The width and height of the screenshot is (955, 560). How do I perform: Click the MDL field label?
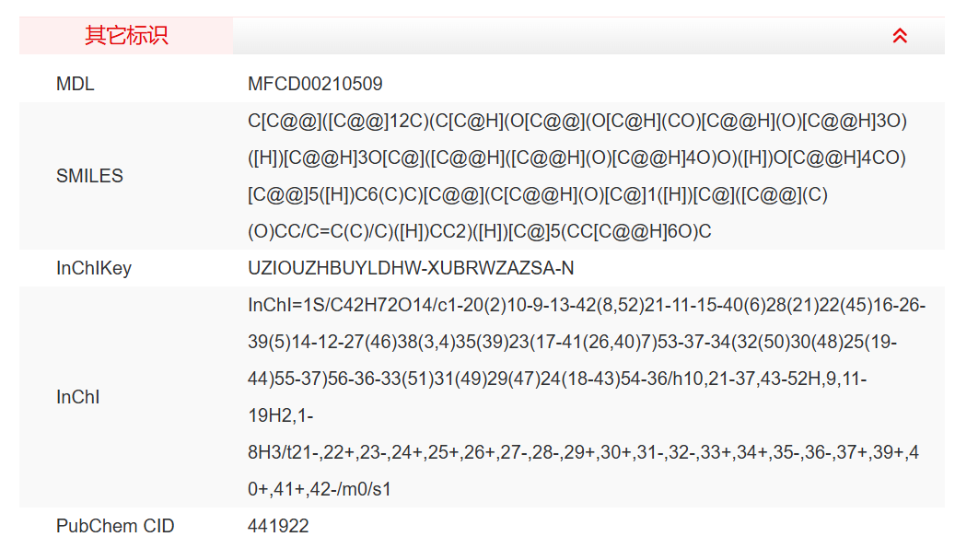coord(76,84)
